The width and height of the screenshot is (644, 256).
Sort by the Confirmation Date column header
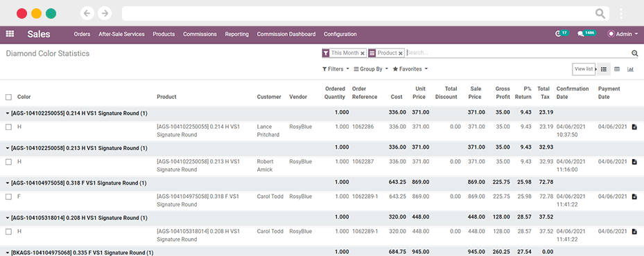coord(573,93)
